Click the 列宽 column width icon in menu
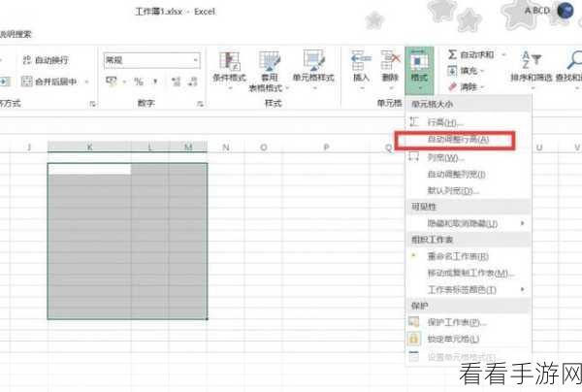This screenshot has width=582, height=392. pyautogui.click(x=414, y=157)
